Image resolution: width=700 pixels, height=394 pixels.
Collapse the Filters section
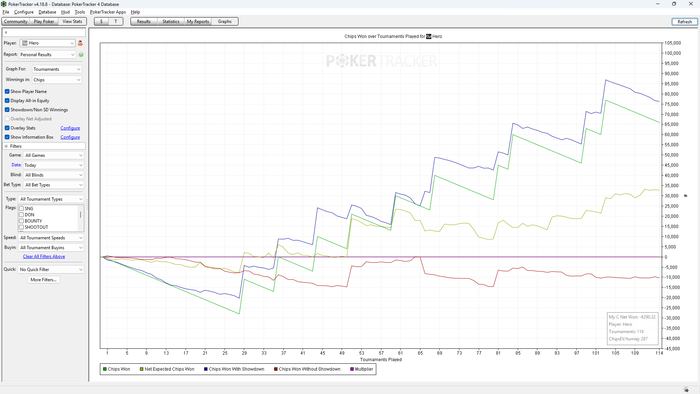pos(6,146)
